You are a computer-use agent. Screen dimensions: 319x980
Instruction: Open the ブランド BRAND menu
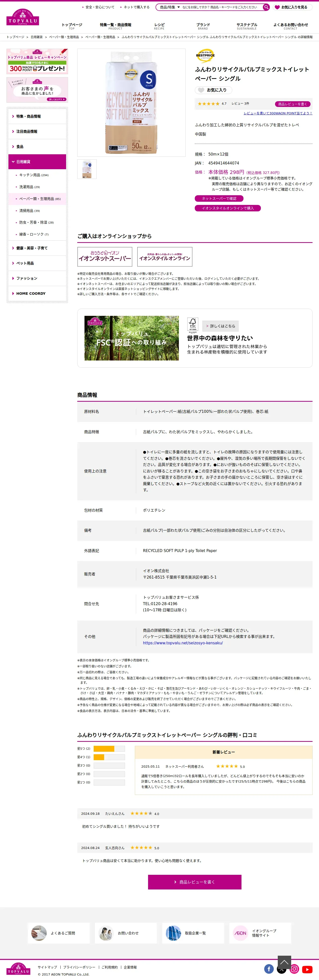coord(203,26)
